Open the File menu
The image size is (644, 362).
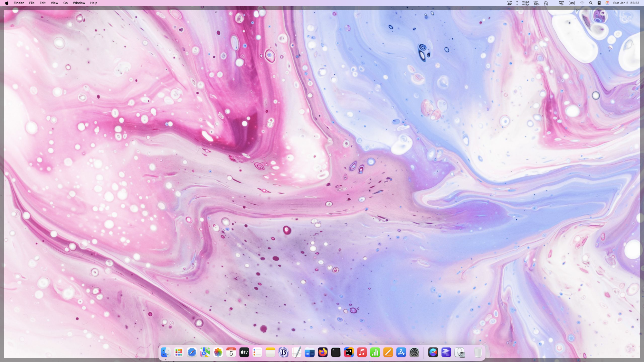point(32,3)
